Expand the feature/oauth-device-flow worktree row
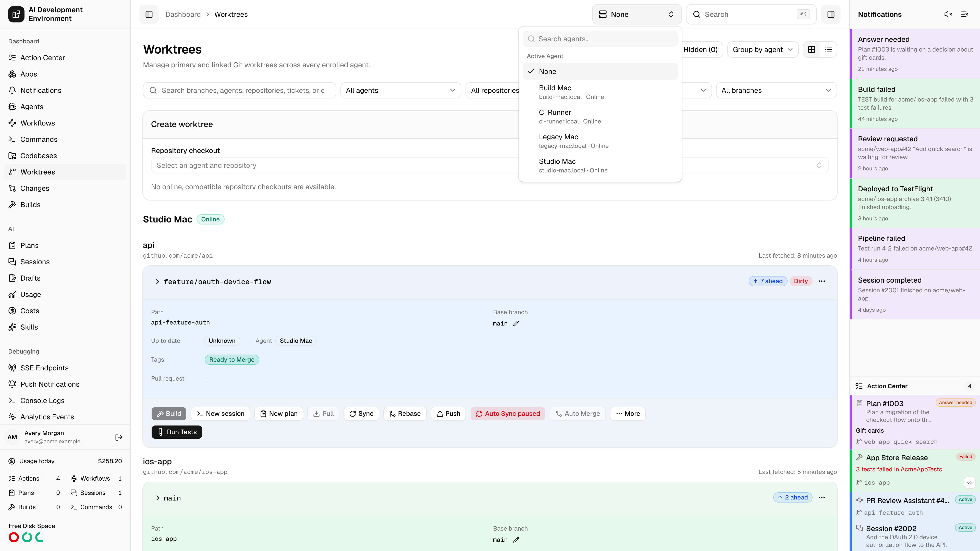Viewport: 980px width, 551px height. click(x=157, y=282)
